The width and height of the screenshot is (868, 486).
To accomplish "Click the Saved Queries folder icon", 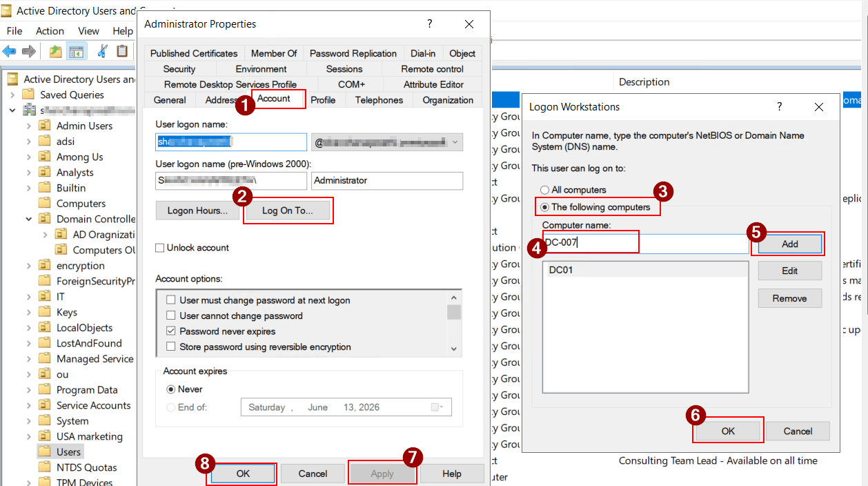I will 28,95.
